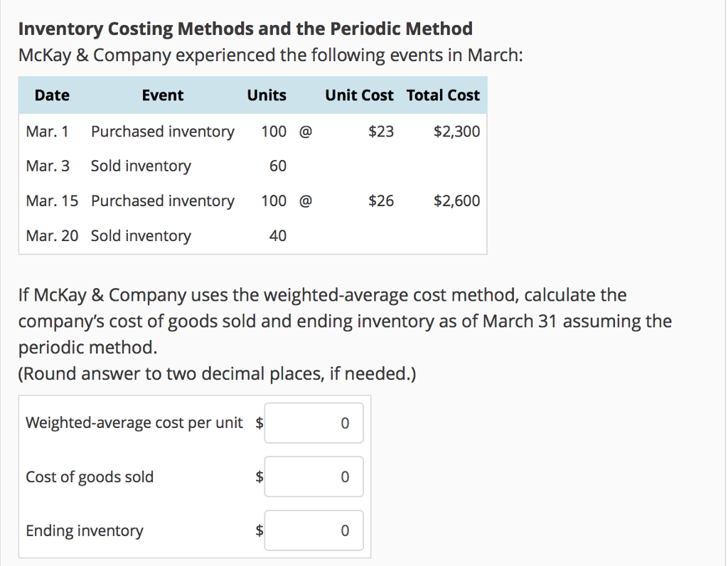Click the $23 unit cost value
This screenshot has height=566, width=728.
(x=378, y=131)
